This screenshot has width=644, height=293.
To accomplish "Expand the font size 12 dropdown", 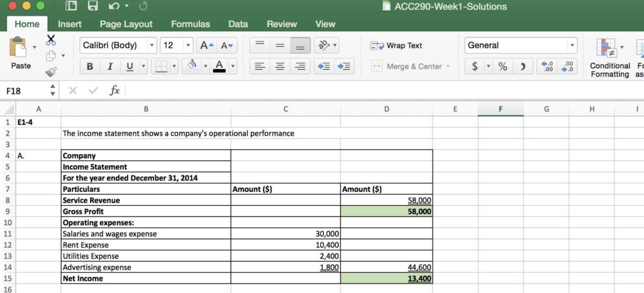I will (188, 45).
